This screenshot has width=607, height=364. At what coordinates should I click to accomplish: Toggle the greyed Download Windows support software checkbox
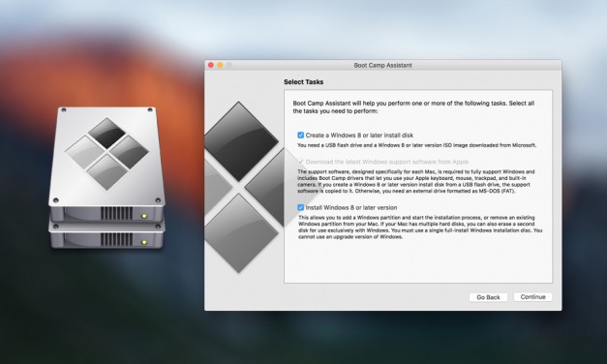coord(300,162)
